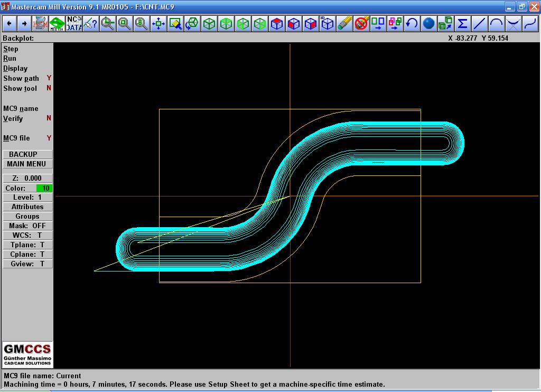Click the previous toolbar page left arrow
Image resolution: width=541 pixels, height=392 pixels.
click(x=9, y=23)
